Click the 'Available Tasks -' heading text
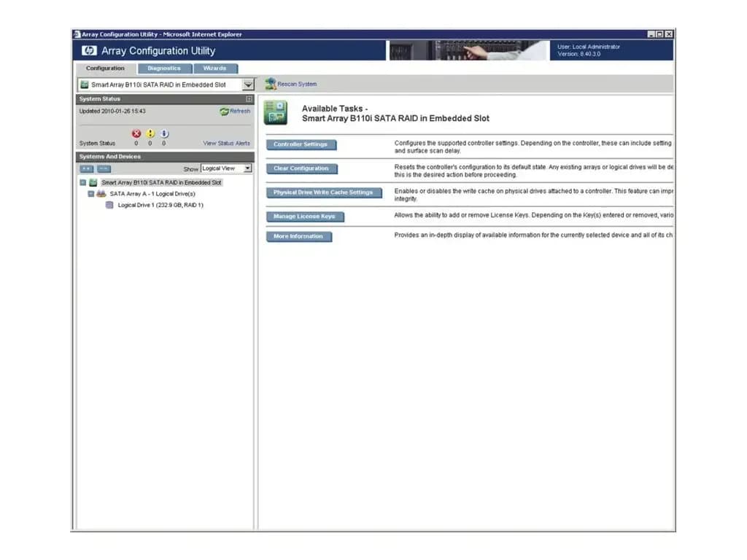This screenshot has height=560, width=747. [335, 109]
